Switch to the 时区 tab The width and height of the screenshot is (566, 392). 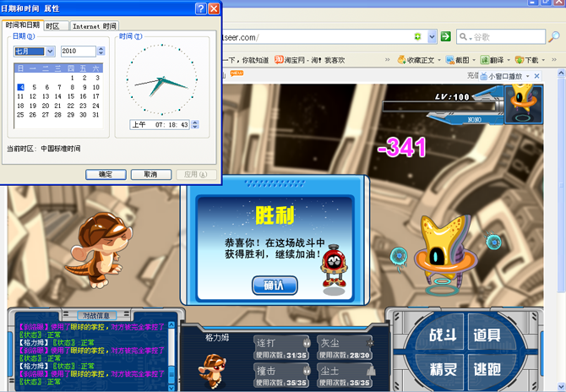[57, 26]
